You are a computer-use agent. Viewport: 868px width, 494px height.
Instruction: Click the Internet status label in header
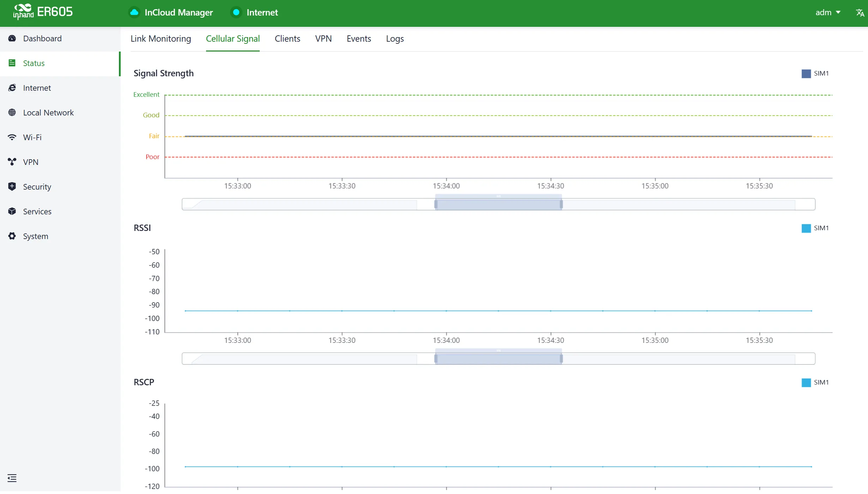[x=262, y=12]
